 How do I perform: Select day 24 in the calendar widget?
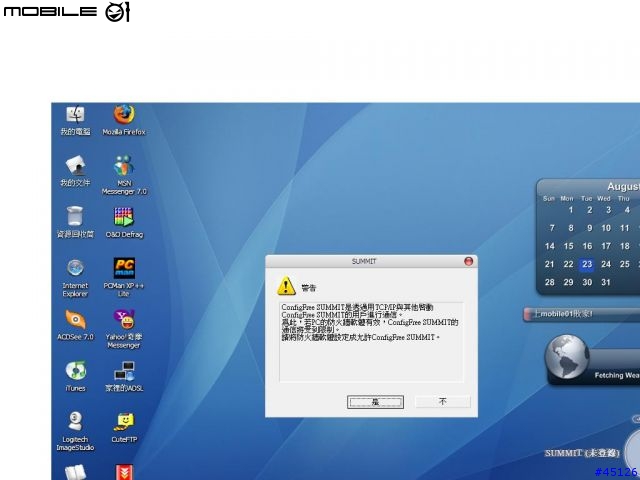606,264
